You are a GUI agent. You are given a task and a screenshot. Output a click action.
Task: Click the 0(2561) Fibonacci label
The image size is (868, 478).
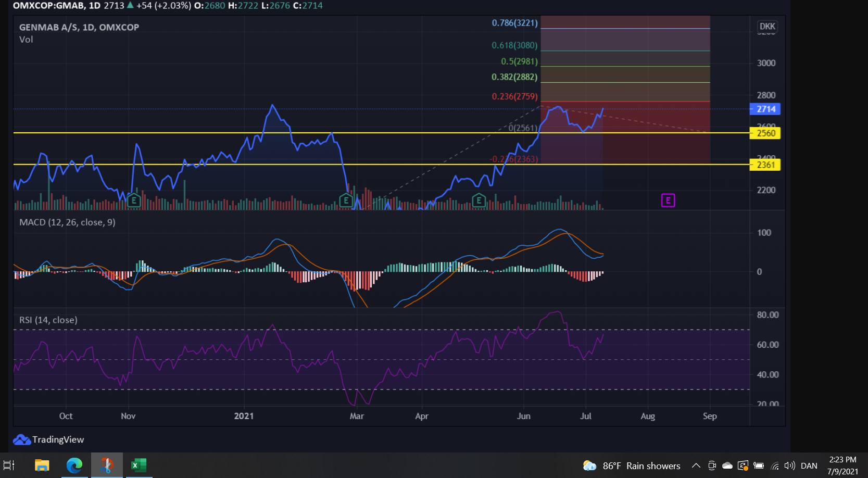pos(523,128)
